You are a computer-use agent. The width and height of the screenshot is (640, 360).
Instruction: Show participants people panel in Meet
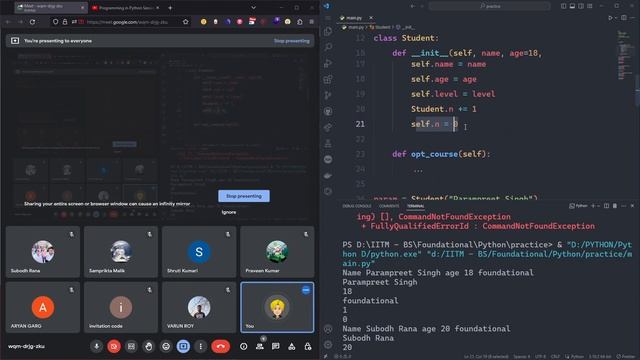[260, 347]
